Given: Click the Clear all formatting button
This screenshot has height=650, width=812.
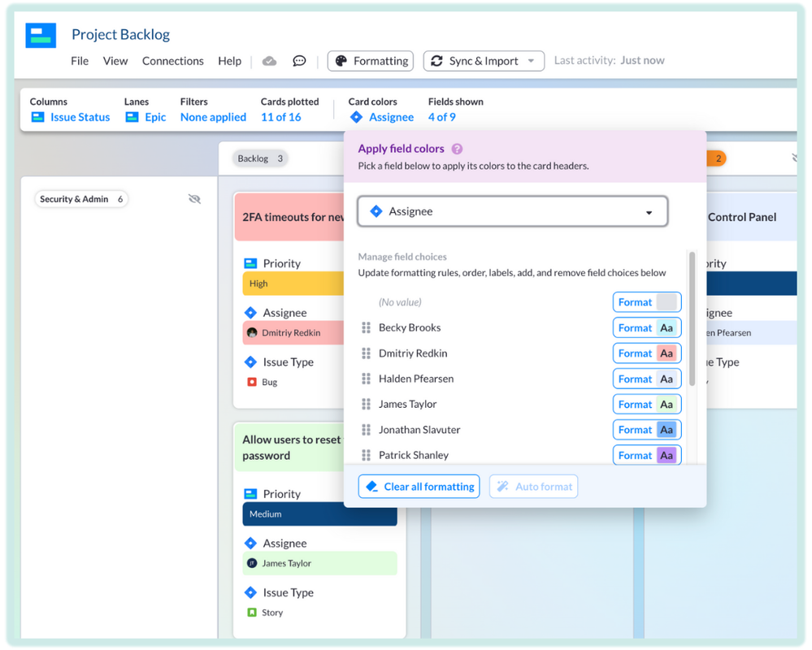Looking at the screenshot, I should (x=419, y=486).
